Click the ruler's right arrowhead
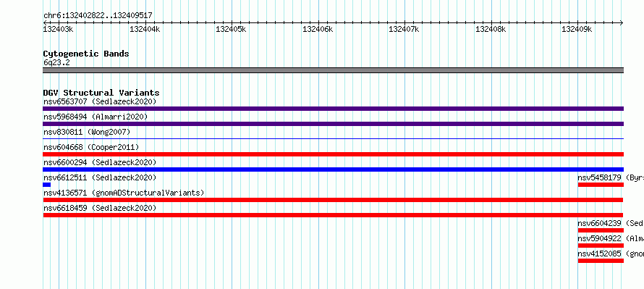The height and width of the screenshot is (289, 644). pyautogui.click(x=622, y=22)
